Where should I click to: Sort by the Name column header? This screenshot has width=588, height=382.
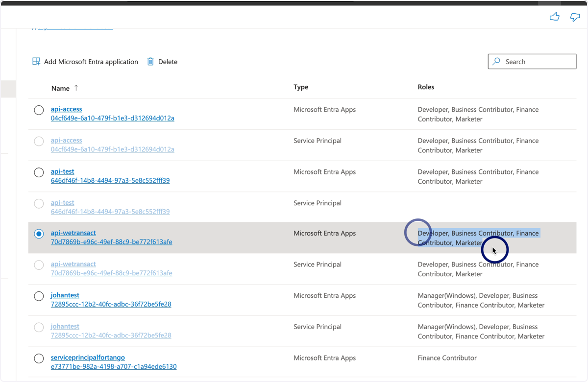pos(60,88)
